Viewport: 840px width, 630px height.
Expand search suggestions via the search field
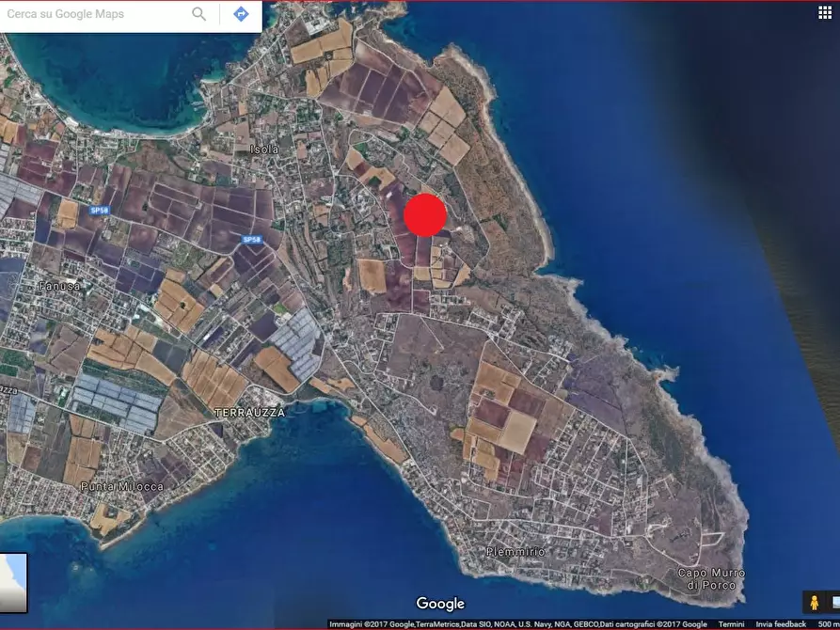(x=94, y=14)
